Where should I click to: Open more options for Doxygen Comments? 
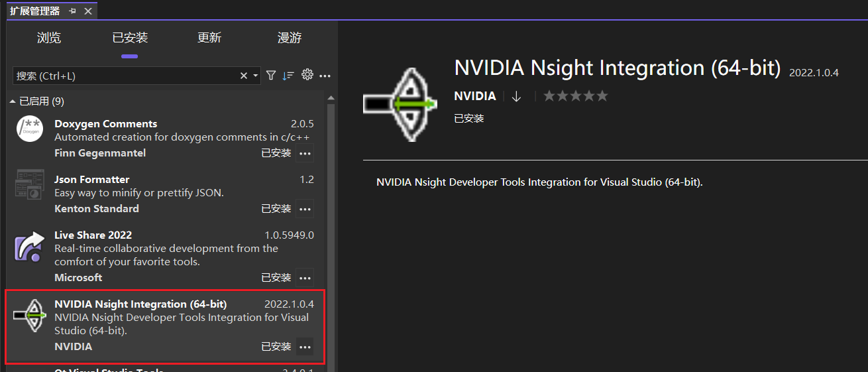[x=305, y=153]
